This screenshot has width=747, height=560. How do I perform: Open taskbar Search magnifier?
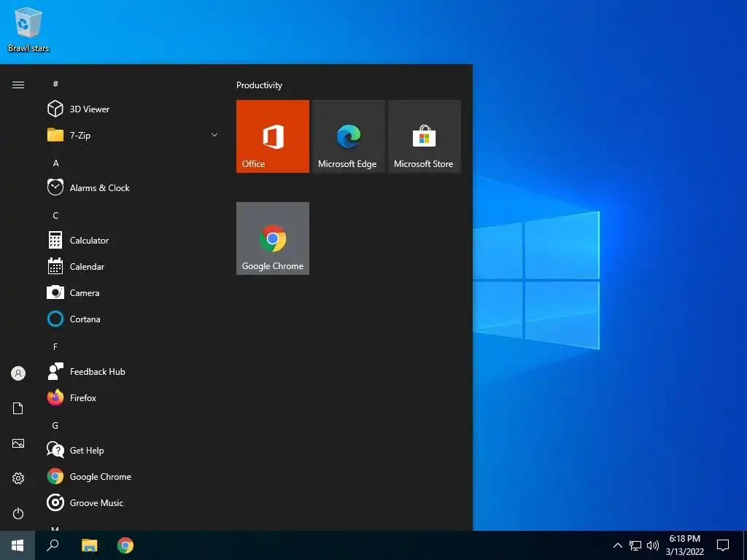pos(53,545)
